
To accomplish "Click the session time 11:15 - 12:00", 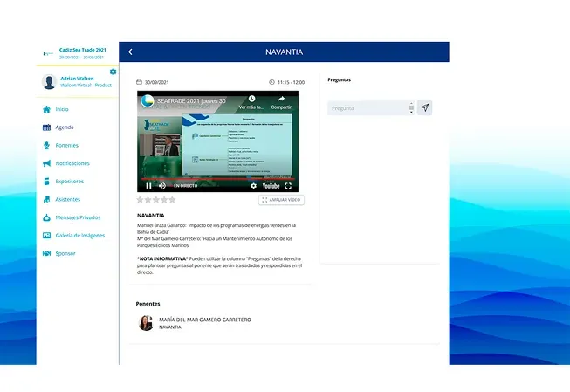I will 292,83.
